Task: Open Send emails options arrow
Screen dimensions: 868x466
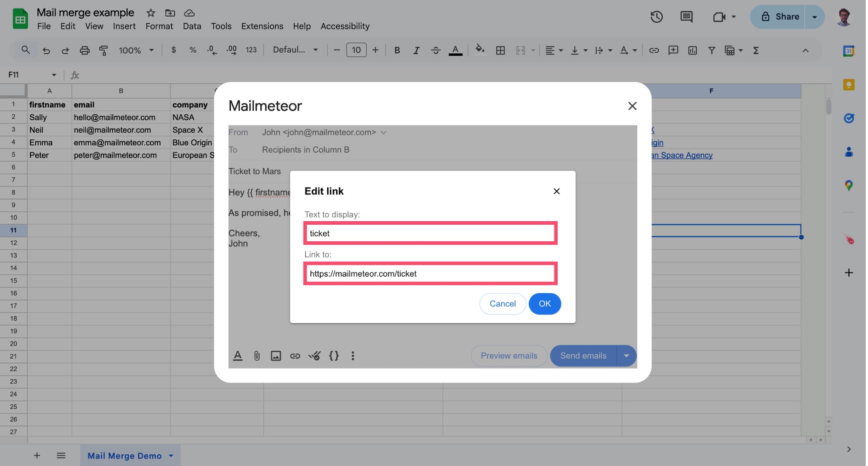Action: tap(626, 356)
